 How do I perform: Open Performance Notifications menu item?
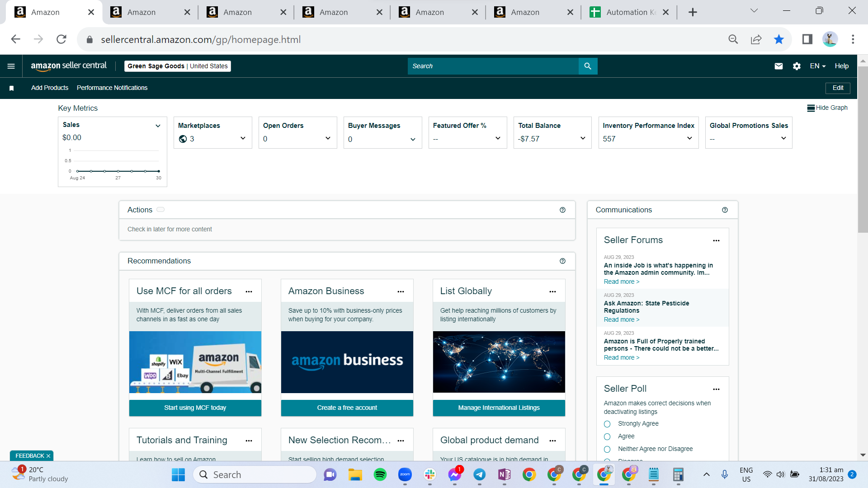click(112, 88)
